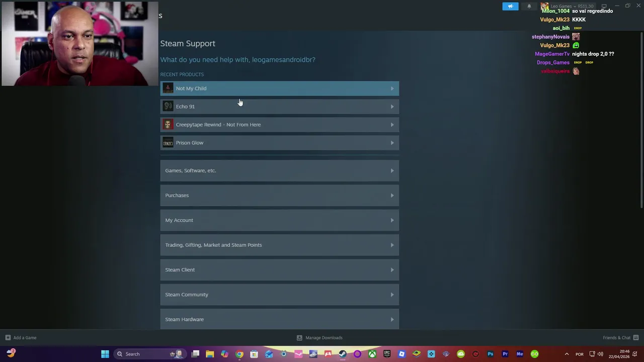Show hidden system tray icons
644x362 pixels.
[x=567, y=354]
